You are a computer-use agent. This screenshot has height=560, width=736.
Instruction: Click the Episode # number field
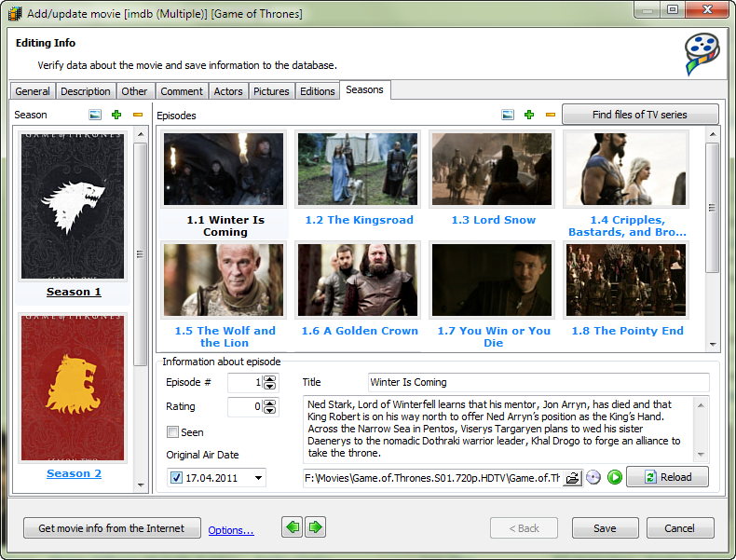[246, 383]
